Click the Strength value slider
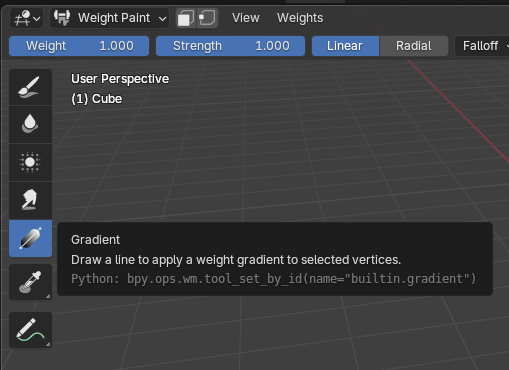Viewport: 509px width, 370px height. [x=230, y=46]
